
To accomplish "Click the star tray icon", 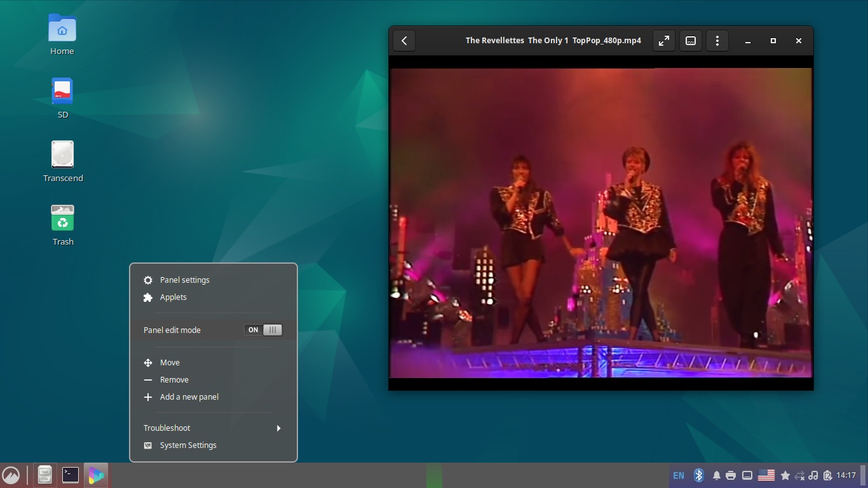I will 785,475.
